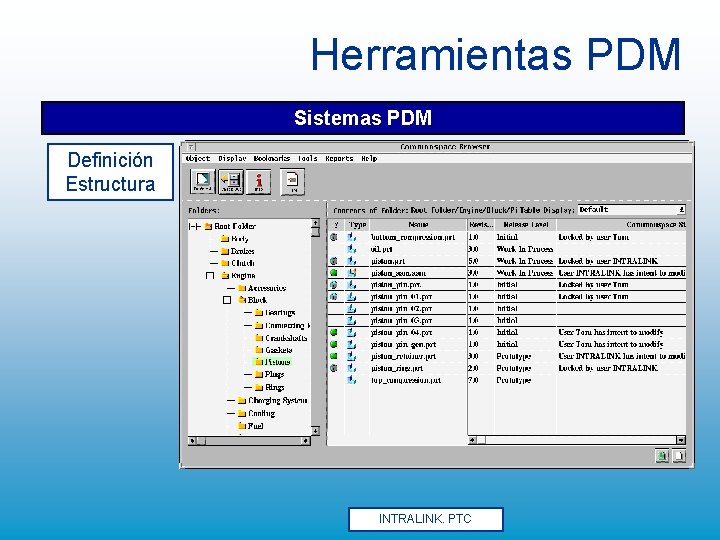Viewport: 720px width, 540px height.
Task: Open the Tools menu
Action: (308, 158)
